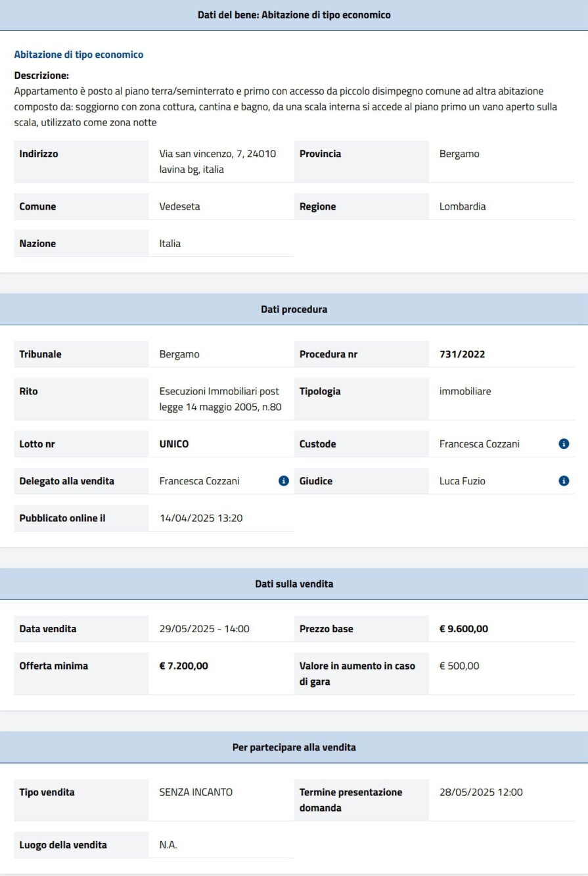The image size is (588, 876).
Task: Select the 'Offerta minima' label
Action: 53,666
